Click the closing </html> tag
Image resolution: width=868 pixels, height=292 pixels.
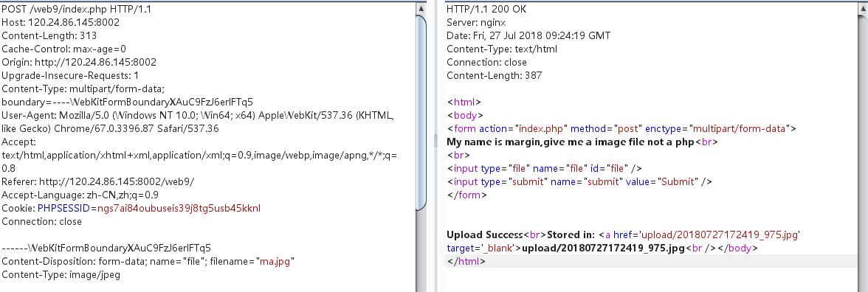coord(466,262)
